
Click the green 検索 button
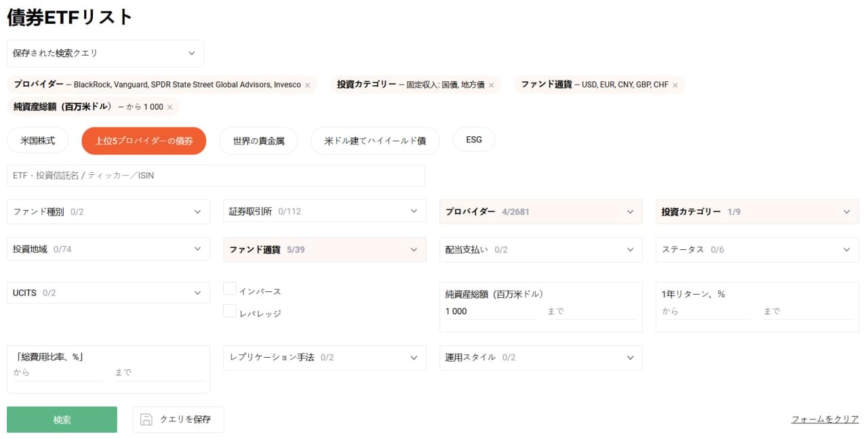(x=62, y=419)
